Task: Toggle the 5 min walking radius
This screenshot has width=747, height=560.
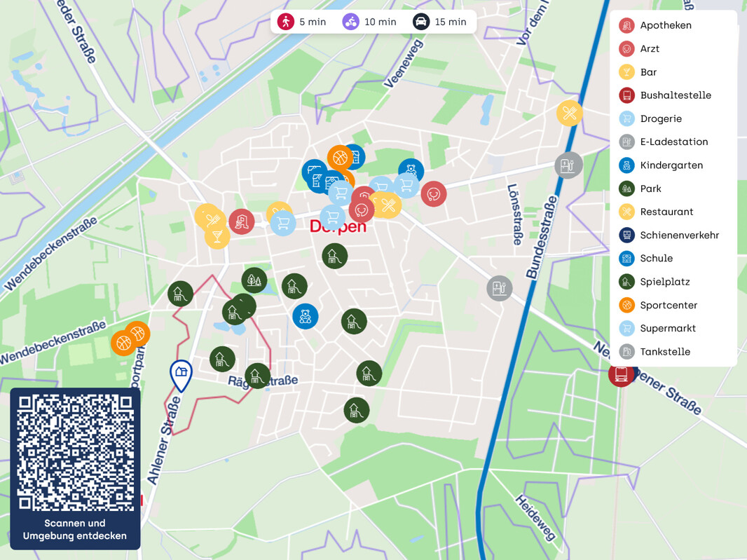Action: pyautogui.click(x=302, y=22)
